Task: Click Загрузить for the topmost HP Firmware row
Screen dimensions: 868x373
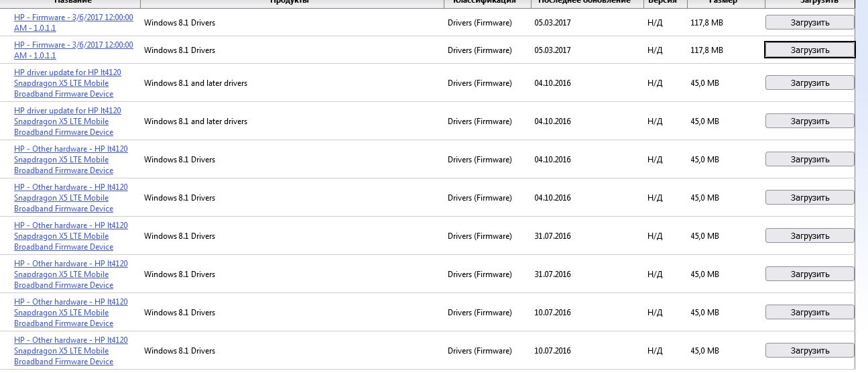Action: (x=810, y=22)
